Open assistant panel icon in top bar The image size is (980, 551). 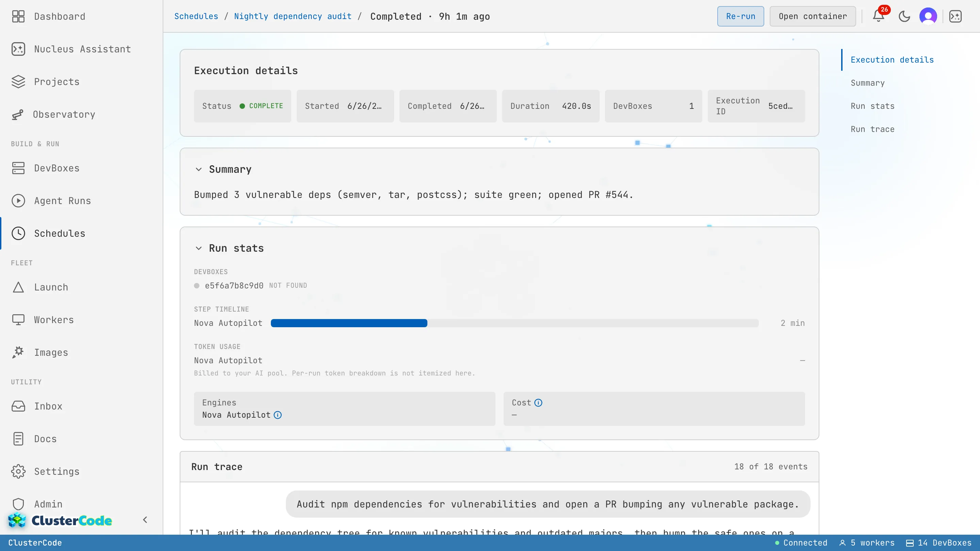[955, 16]
